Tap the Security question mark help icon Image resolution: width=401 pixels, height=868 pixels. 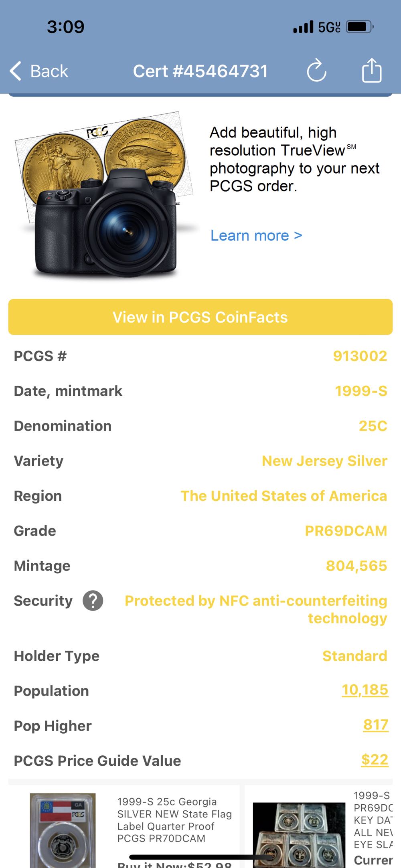coord(93,601)
